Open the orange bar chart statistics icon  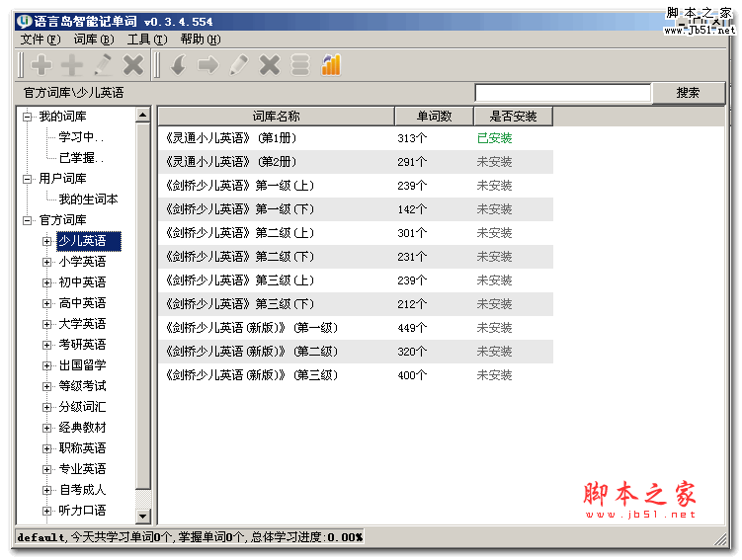pos(331,65)
